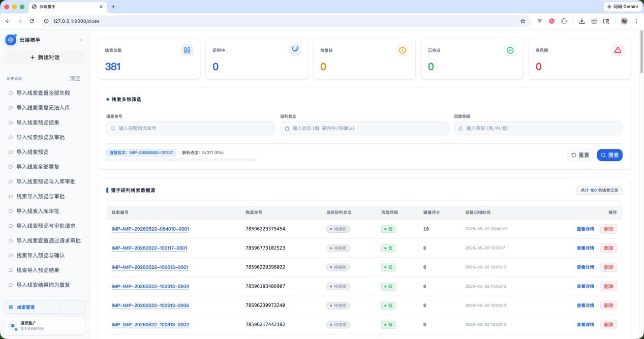Click the 待复核 clock icon
This screenshot has height=339, width=644.
click(x=403, y=50)
